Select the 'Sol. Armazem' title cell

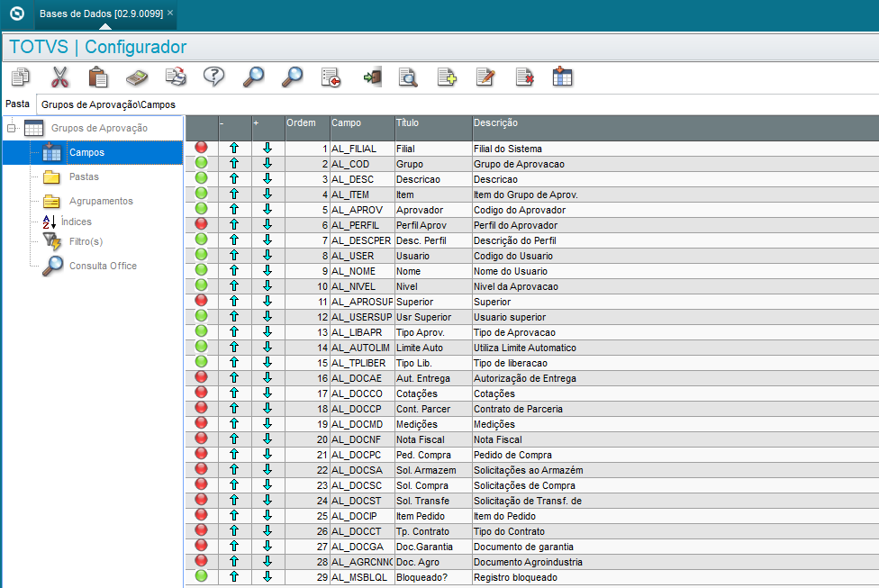(x=433, y=470)
